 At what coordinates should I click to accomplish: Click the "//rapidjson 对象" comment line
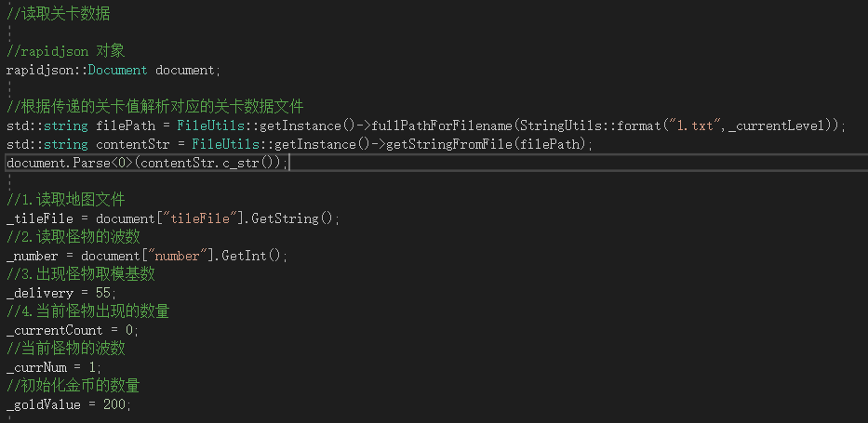[x=65, y=51]
